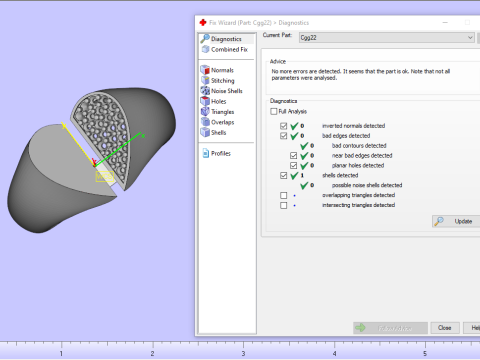Toggle planar holes detected checkbox

coord(293,165)
